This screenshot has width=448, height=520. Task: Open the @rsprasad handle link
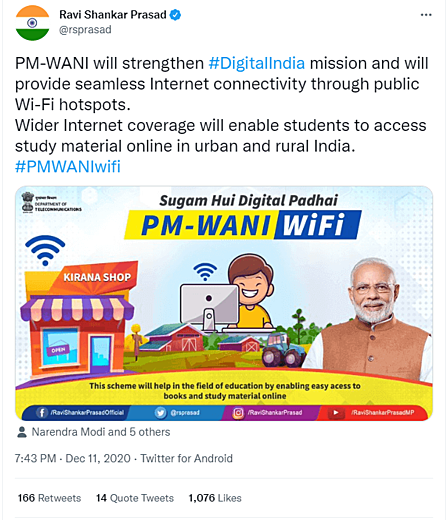(85, 30)
